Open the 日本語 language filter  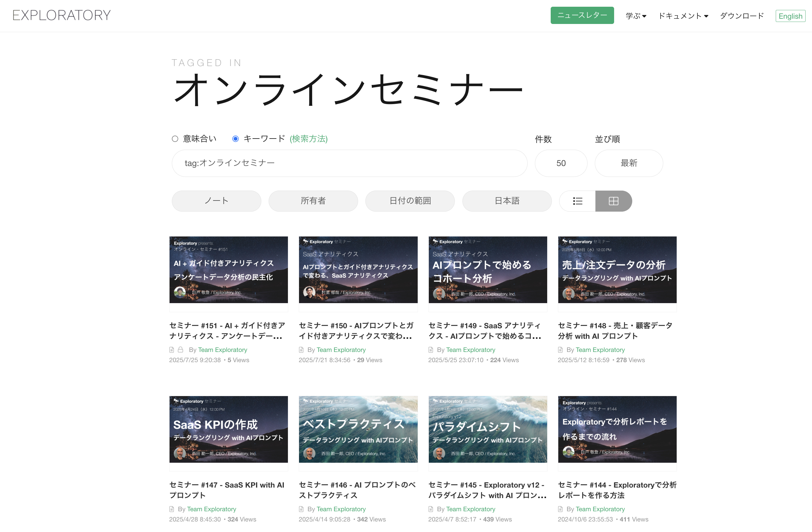click(x=507, y=201)
